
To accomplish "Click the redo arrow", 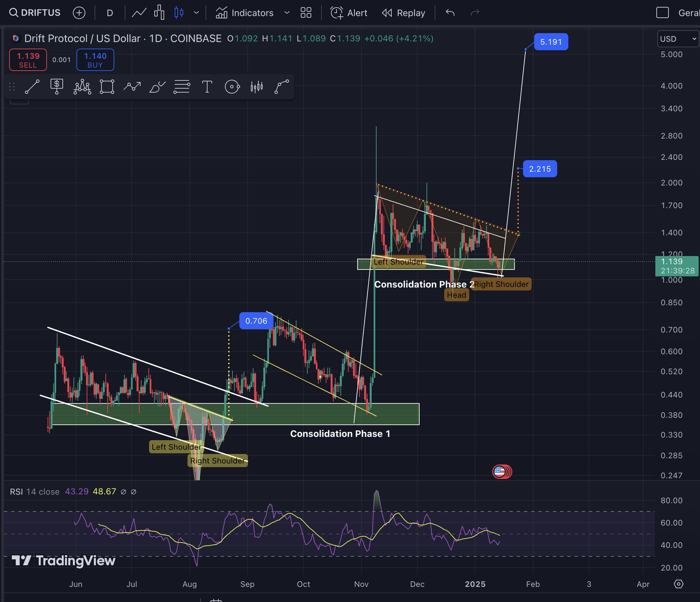I will pyautogui.click(x=475, y=13).
